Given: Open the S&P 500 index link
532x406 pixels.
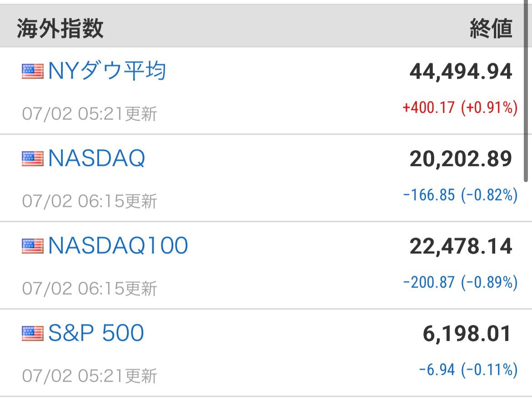Looking at the screenshot, I should point(96,333).
